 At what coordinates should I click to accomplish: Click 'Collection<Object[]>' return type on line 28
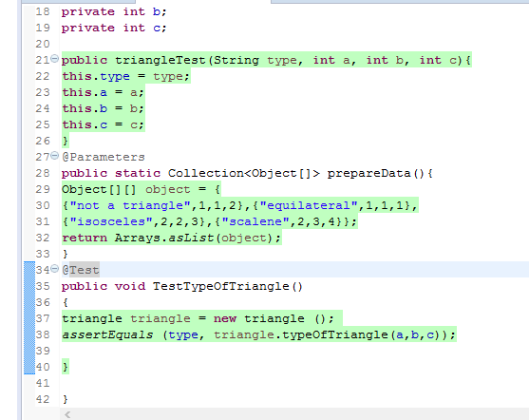pyautogui.click(x=244, y=173)
